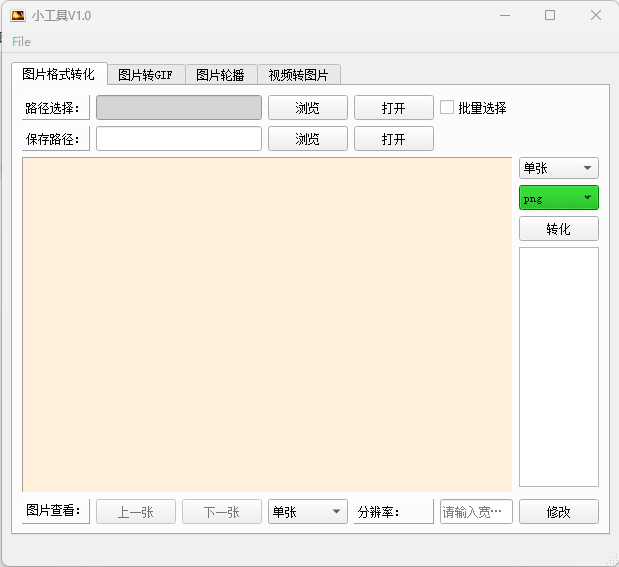Click the 保存路径 label
This screenshot has width=619, height=567.
(56, 139)
